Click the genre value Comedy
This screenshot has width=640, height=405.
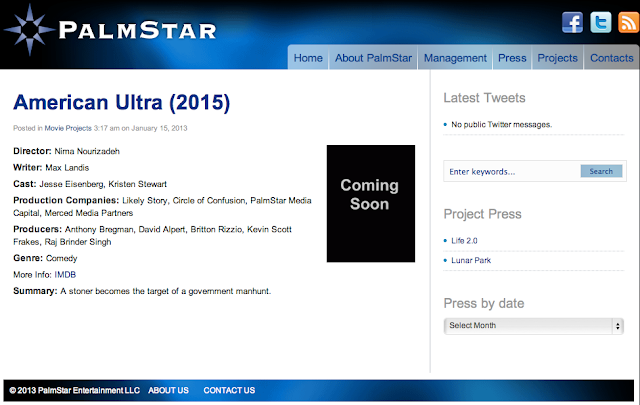click(62, 258)
